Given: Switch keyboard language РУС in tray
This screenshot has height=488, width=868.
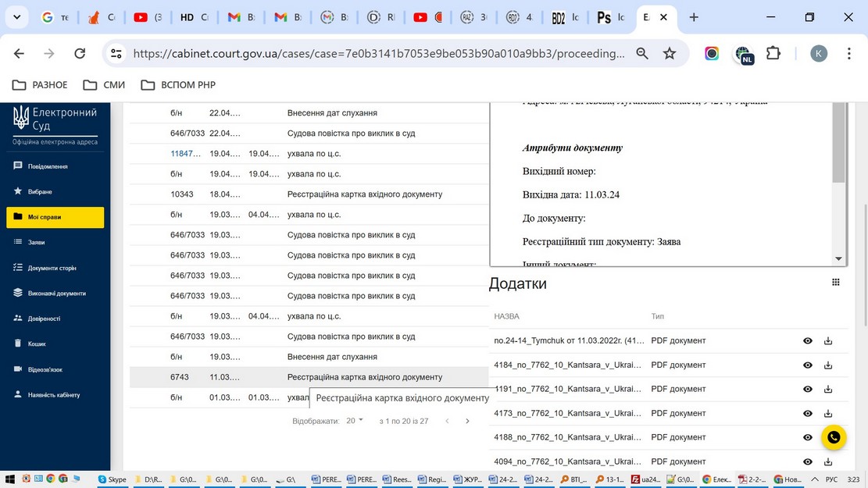Looking at the screenshot, I should pos(831,479).
